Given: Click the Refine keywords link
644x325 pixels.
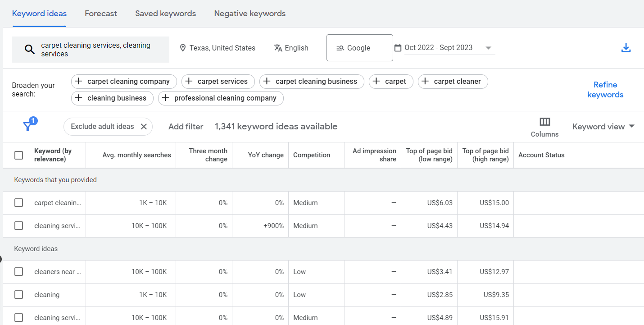Looking at the screenshot, I should 605,90.
